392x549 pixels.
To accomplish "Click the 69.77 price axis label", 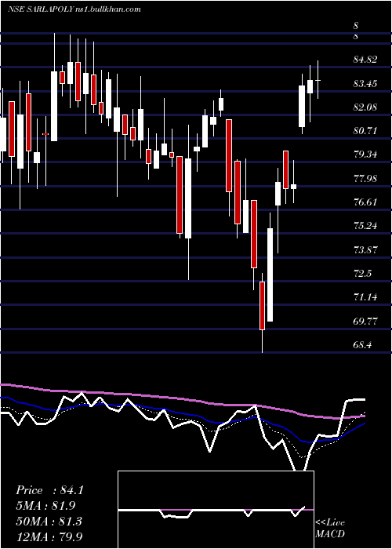I will point(365,321).
